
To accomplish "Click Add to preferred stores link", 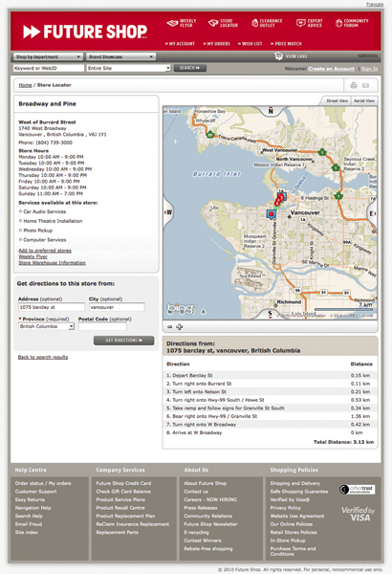I will point(45,251).
